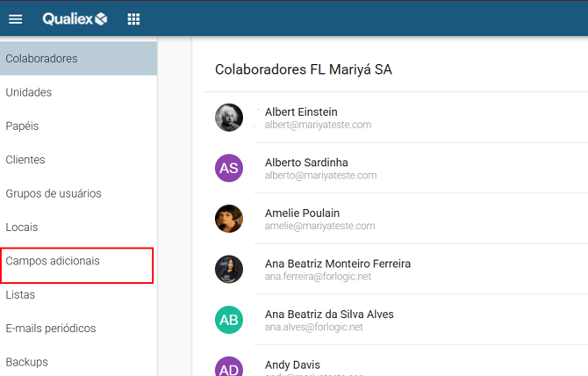Click Albert Einstein's profile photo
The height and width of the screenshot is (376, 588).
(229, 118)
